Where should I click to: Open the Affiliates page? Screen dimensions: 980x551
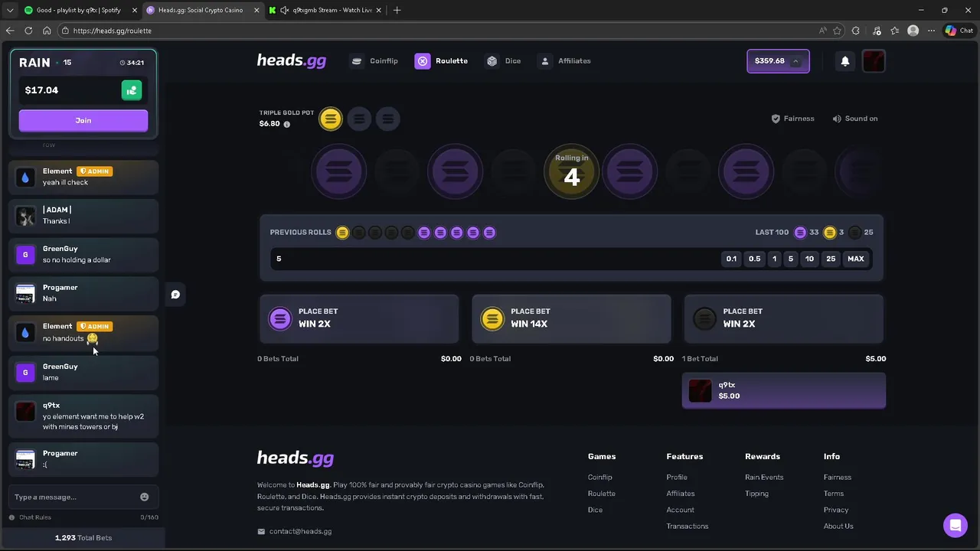pos(564,61)
